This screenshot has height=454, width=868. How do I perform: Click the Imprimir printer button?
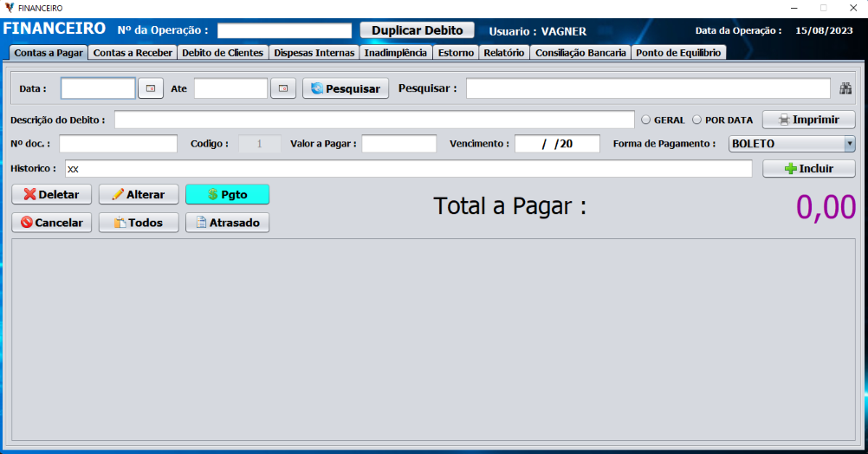click(808, 120)
